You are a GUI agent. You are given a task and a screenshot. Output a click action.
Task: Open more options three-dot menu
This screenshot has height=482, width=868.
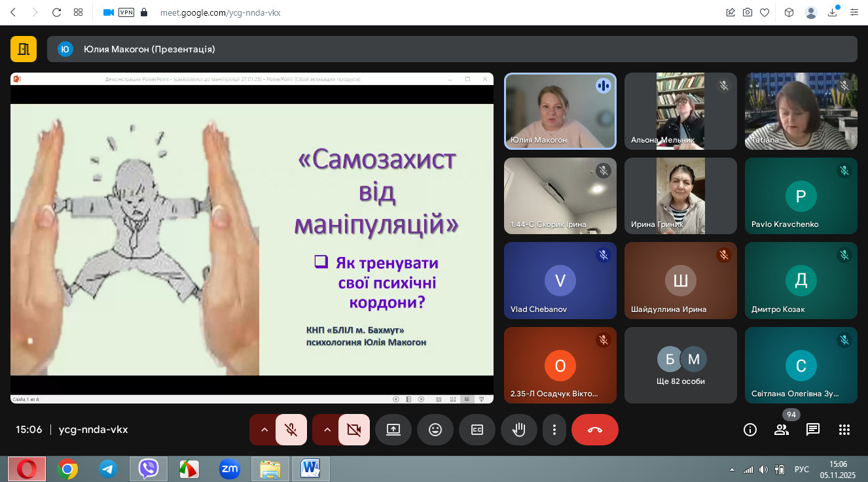pyautogui.click(x=554, y=430)
